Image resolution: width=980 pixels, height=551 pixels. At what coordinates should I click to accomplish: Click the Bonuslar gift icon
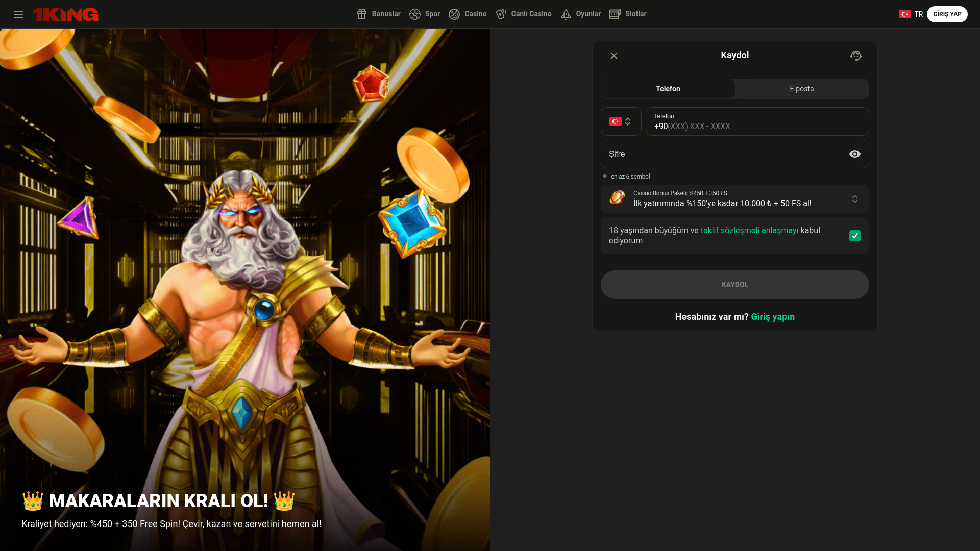[x=362, y=14]
